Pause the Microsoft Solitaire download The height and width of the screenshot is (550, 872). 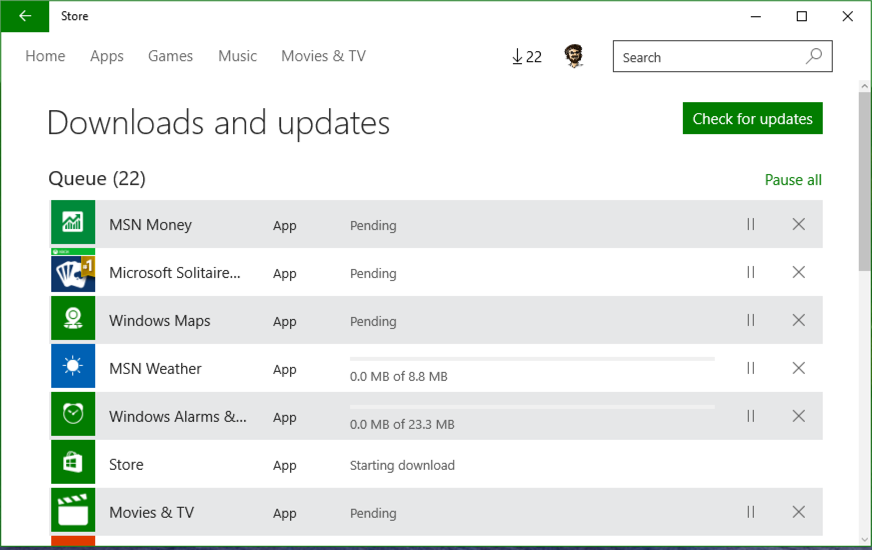pos(751,272)
